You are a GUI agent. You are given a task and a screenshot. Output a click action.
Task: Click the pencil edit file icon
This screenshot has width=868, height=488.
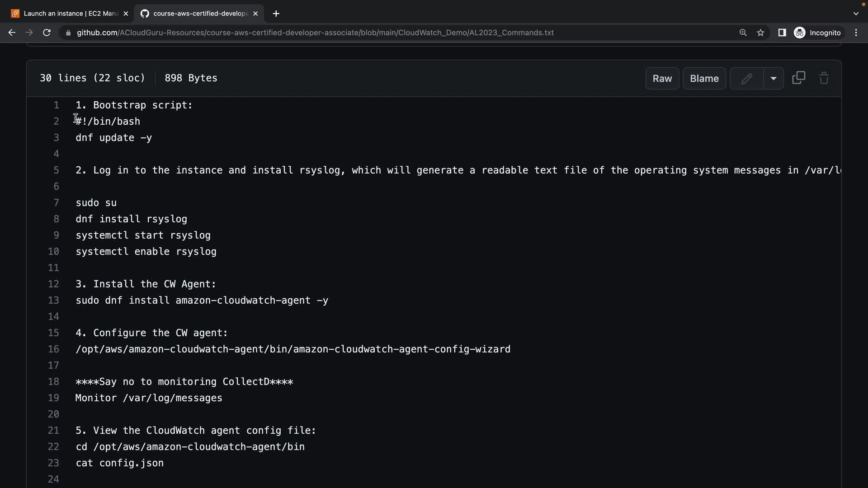click(x=746, y=79)
